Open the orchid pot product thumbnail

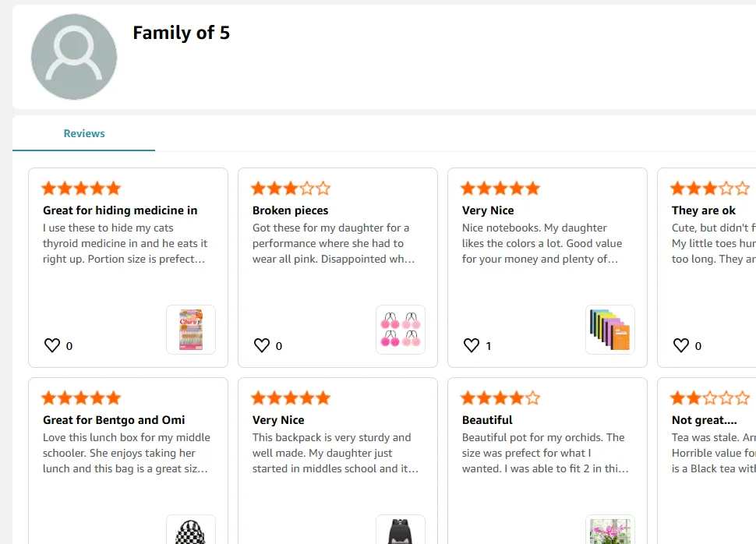pyautogui.click(x=610, y=532)
